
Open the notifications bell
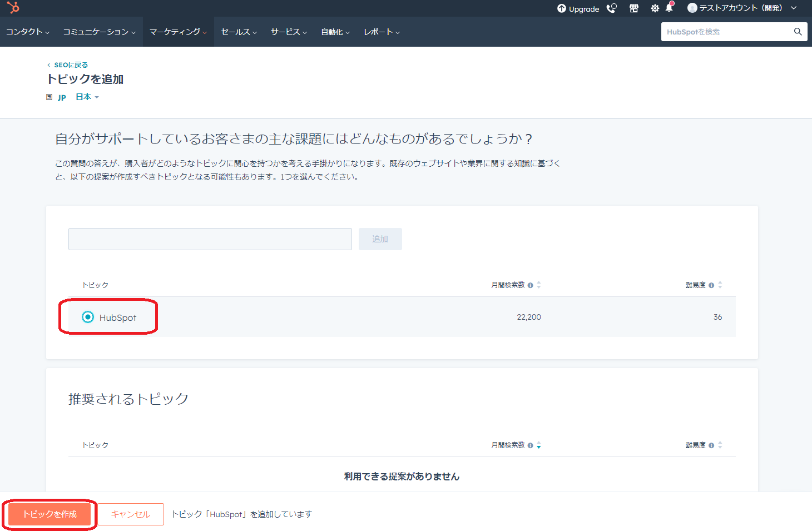[x=670, y=8]
